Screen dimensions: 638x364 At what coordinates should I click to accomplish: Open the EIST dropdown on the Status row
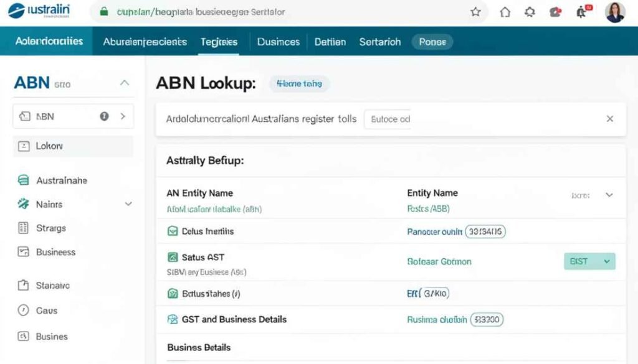[x=589, y=261]
